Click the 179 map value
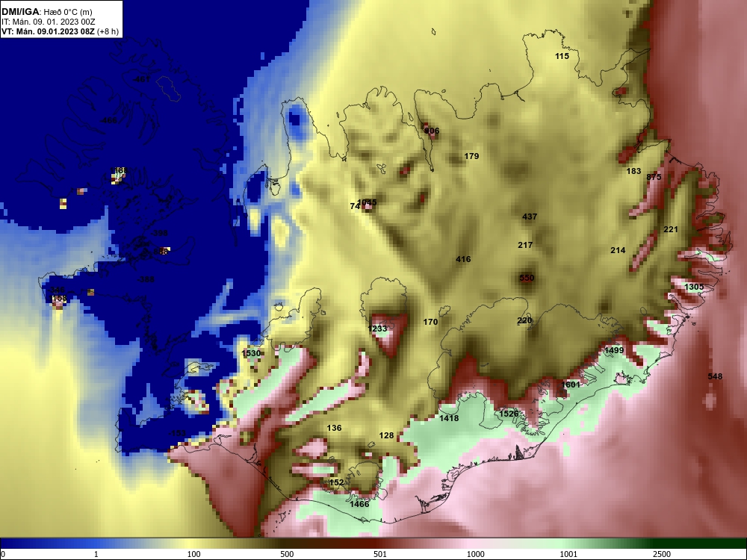 pyautogui.click(x=471, y=156)
